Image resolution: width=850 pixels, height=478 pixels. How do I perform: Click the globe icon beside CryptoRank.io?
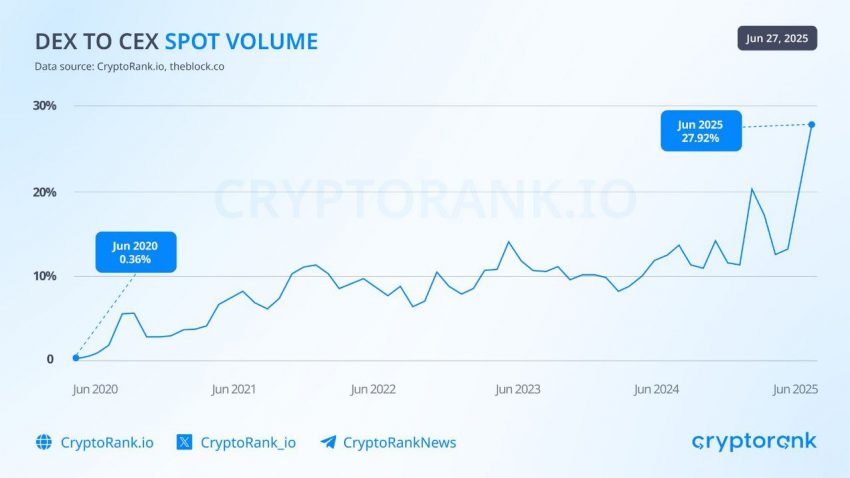click(x=44, y=442)
